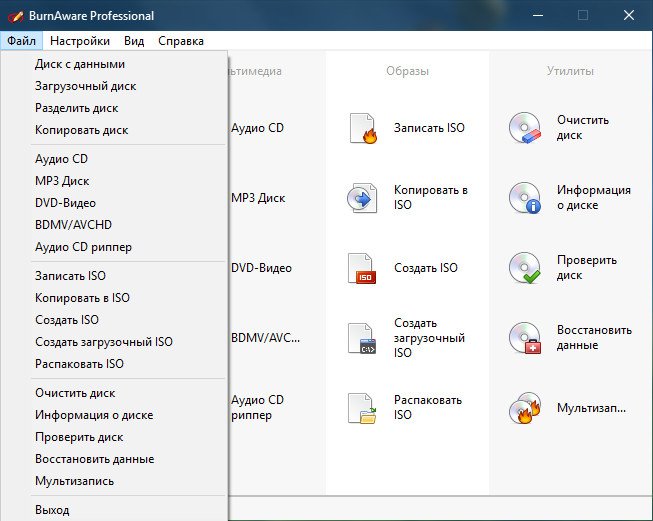Viewport: 653px width, 521px height.
Task: Click the Восстановить данные first-aid disc icon
Action: pos(525,338)
